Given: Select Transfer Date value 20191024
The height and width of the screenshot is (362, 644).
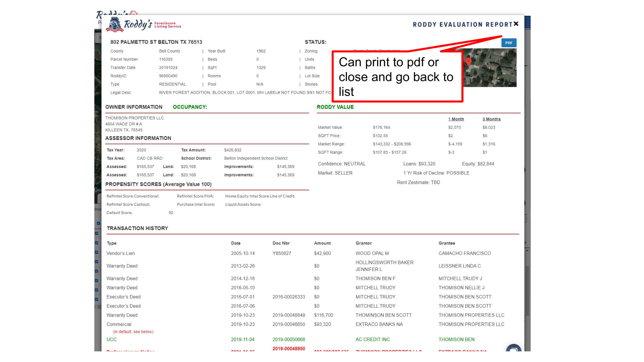Looking at the screenshot, I should click(168, 68).
